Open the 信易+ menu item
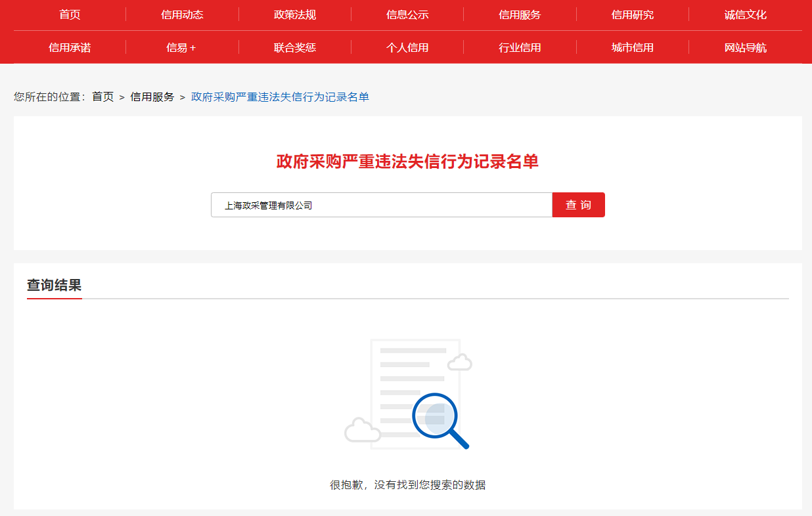This screenshot has width=812, height=516. coord(182,47)
